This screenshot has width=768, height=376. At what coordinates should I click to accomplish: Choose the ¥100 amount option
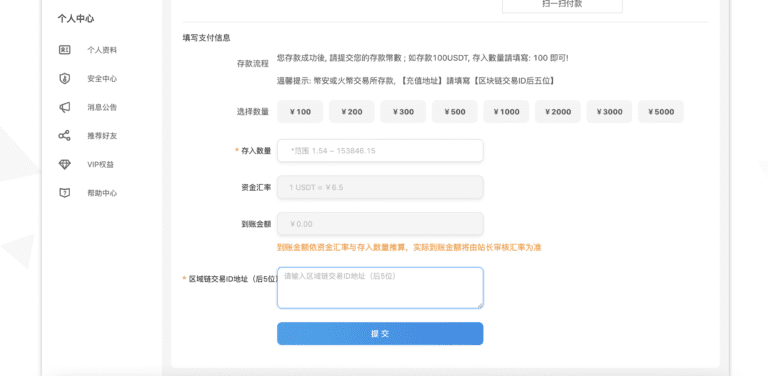(x=300, y=112)
